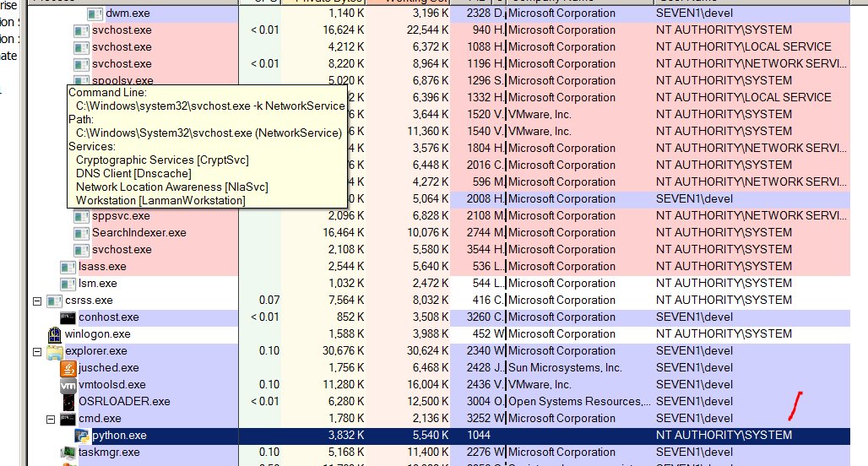The width and height of the screenshot is (868, 466).
Task: Click the vmtoolsd.exe VMware icon
Action: pyautogui.click(x=68, y=385)
